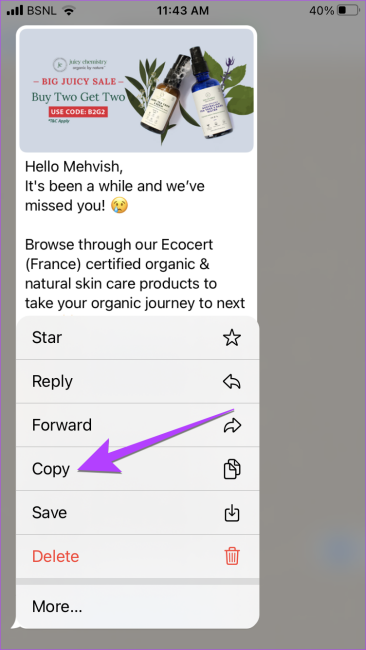Tap the USE CODE: B2G2 label
Screen dimensions: 366x650
78,112
